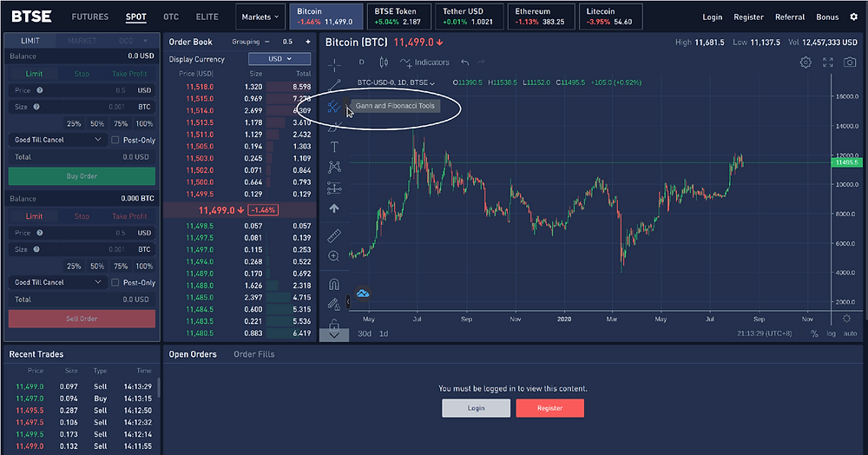This screenshot has width=868, height=455.
Task: Open the Order Fills tab
Action: coord(254,354)
